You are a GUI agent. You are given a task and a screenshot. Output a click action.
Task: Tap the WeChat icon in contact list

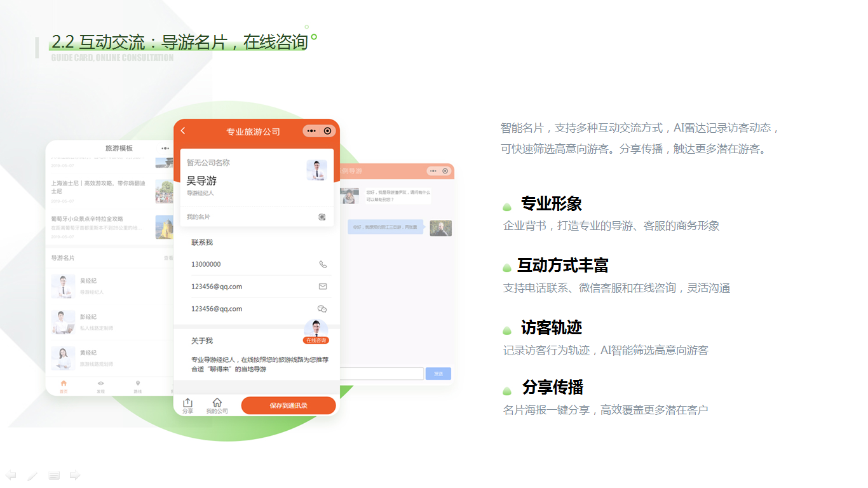coord(322,309)
